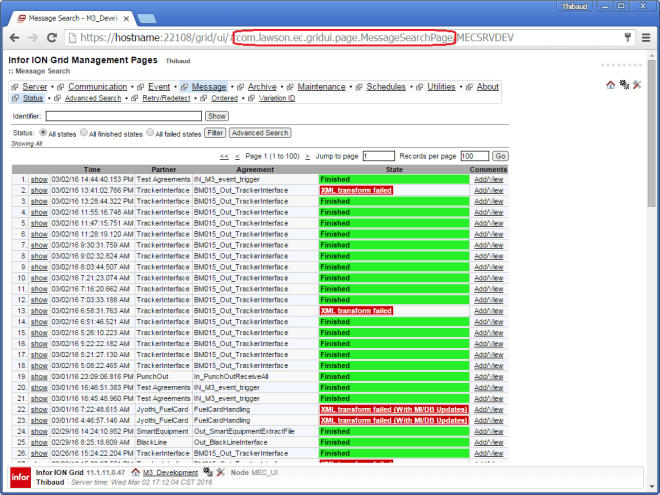Click the home icon at top right
The image size is (660, 495).
pyautogui.click(x=611, y=85)
